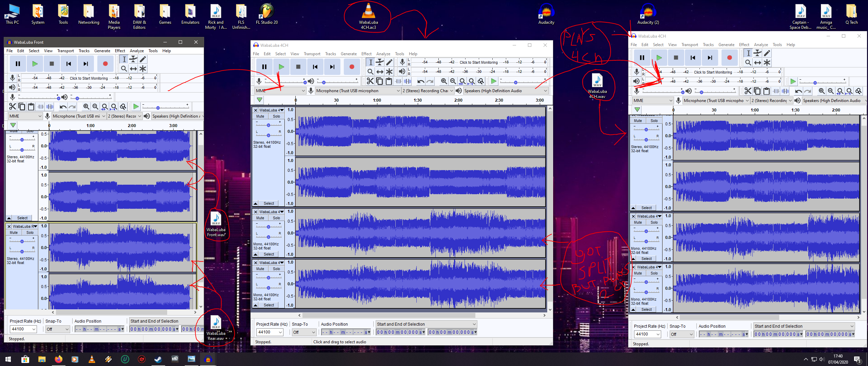
Task: Select the Time Shift tool in middle 4CH window
Action: click(380, 72)
